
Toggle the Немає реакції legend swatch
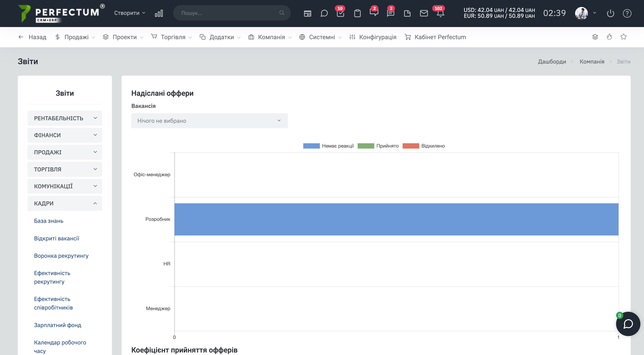click(311, 146)
